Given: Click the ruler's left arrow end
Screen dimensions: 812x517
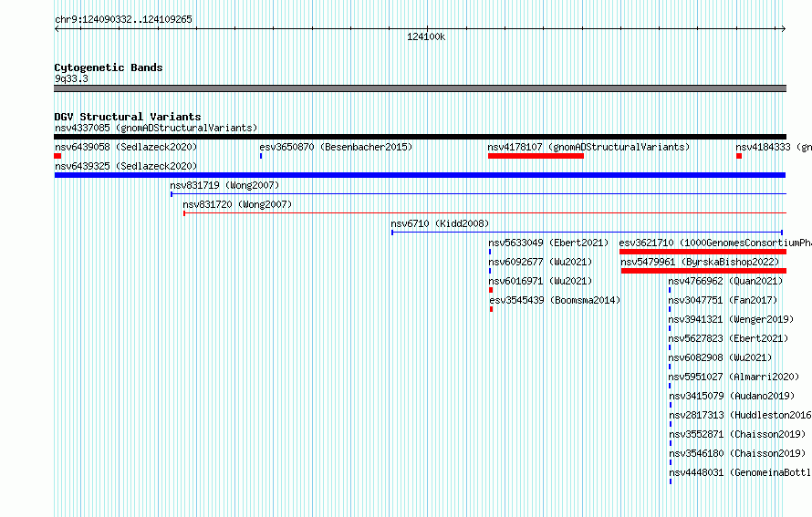Looking at the screenshot, I should pos(57,29).
